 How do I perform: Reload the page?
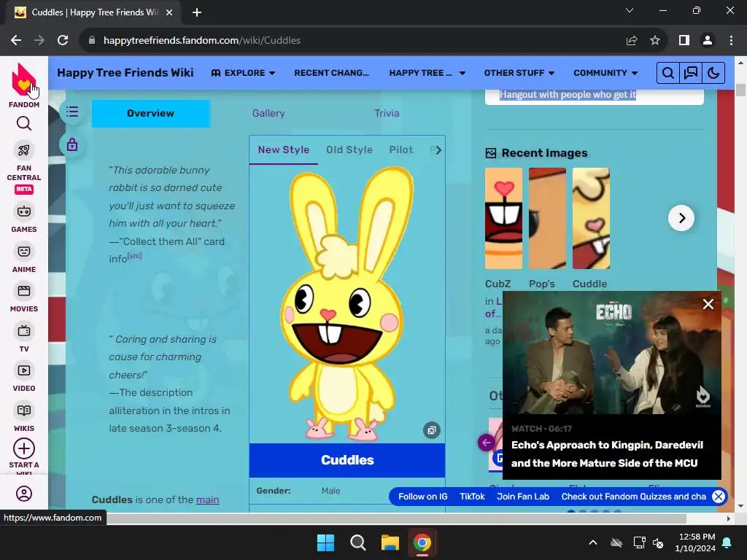pyautogui.click(x=63, y=41)
